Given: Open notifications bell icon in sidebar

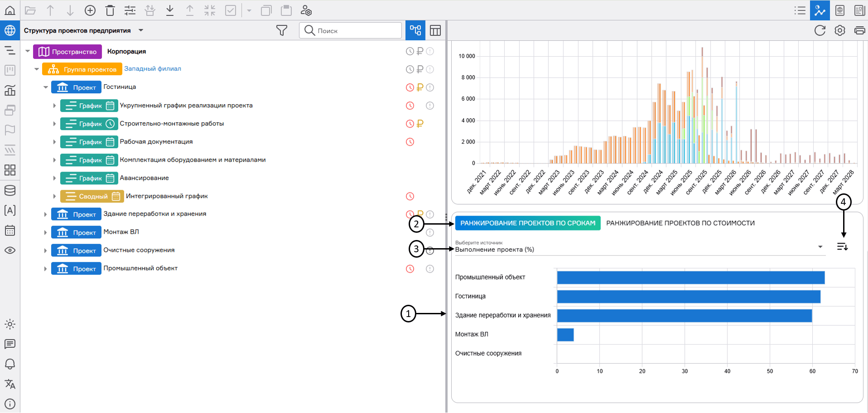Looking at the screenshot, I should pyautogui.click(x=10, y=364).
